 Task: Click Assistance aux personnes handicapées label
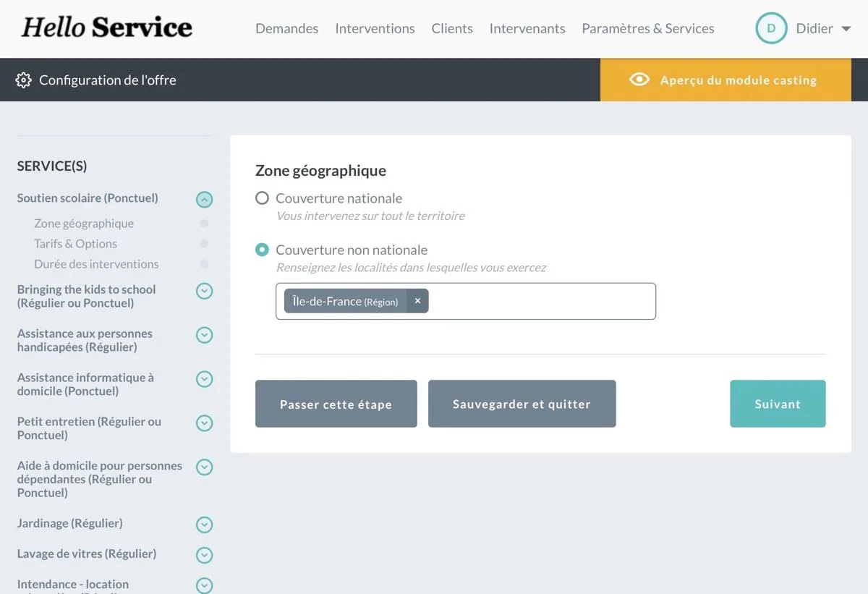[x=85, y=340]
